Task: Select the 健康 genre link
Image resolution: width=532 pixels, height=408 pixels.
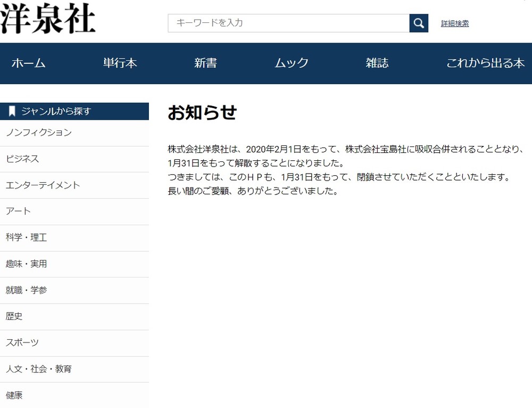Action: point(13,395)
